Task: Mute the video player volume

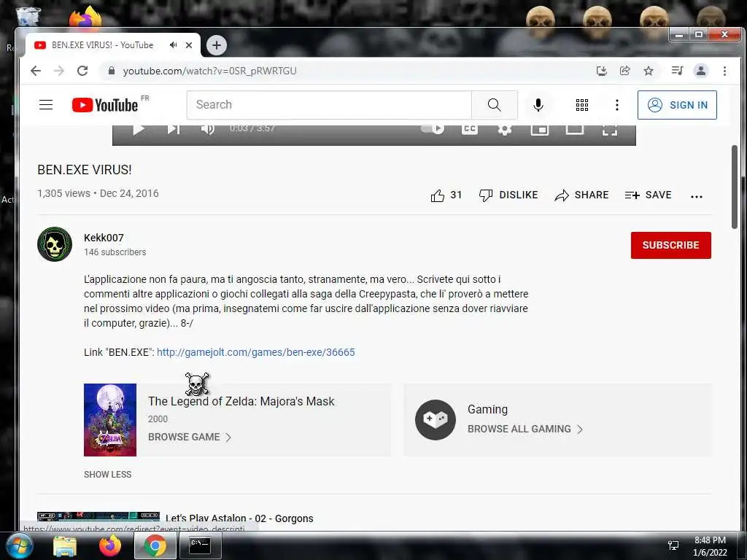Action: coord(208,130)
